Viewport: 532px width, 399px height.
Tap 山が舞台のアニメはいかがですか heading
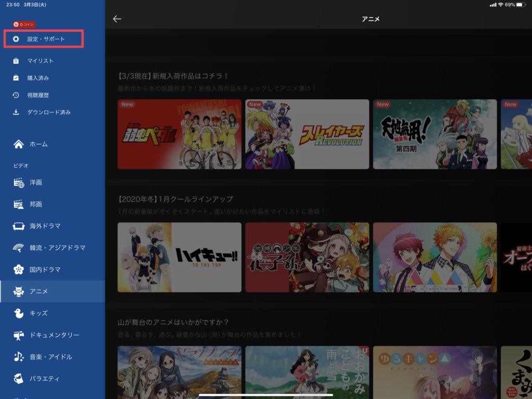pyautogui.click(x=174, y=322)
